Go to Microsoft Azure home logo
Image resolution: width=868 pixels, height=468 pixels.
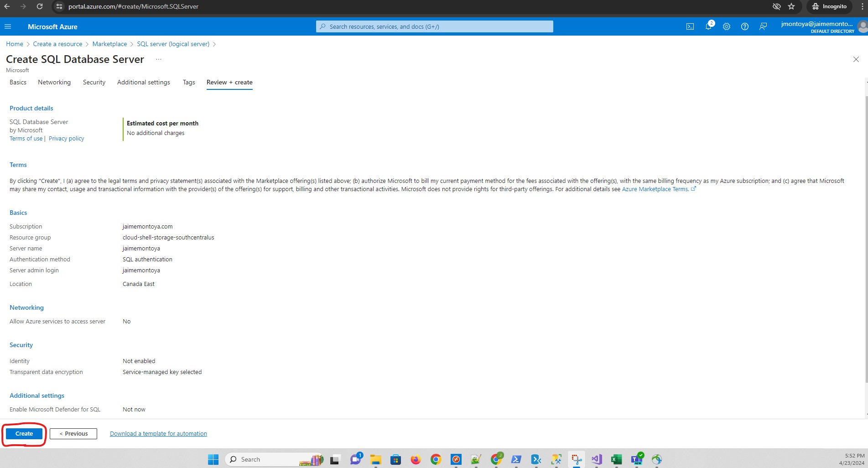tap(52, 26)
